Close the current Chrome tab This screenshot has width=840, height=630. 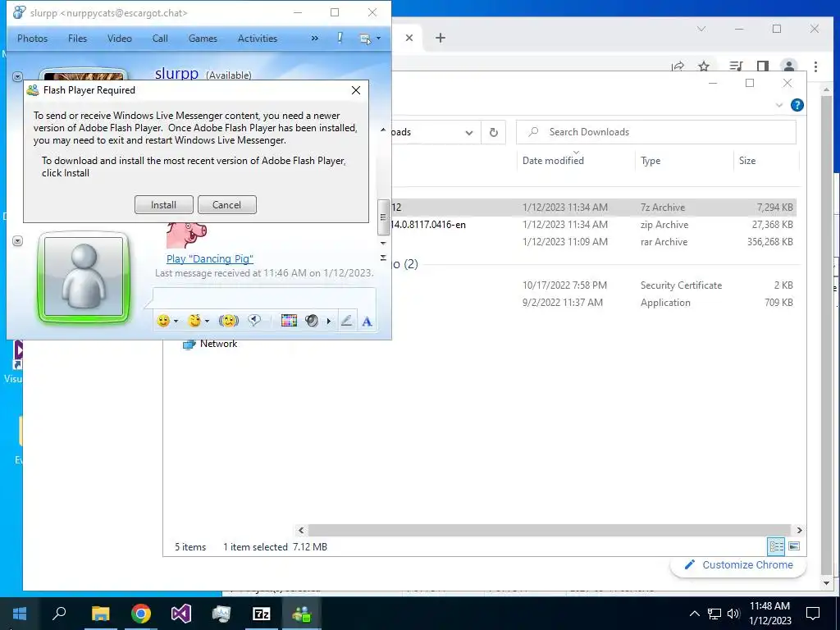click(x=409, y=38)
